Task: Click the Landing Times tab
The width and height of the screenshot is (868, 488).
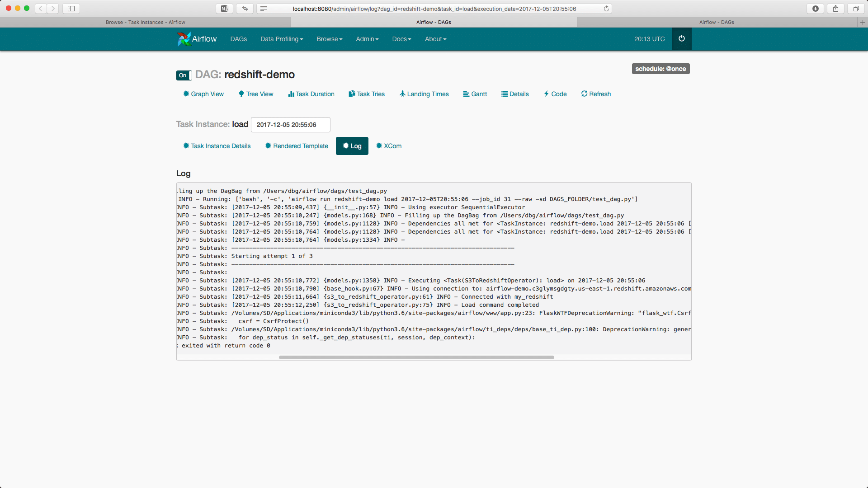Action: pos(424,94)
